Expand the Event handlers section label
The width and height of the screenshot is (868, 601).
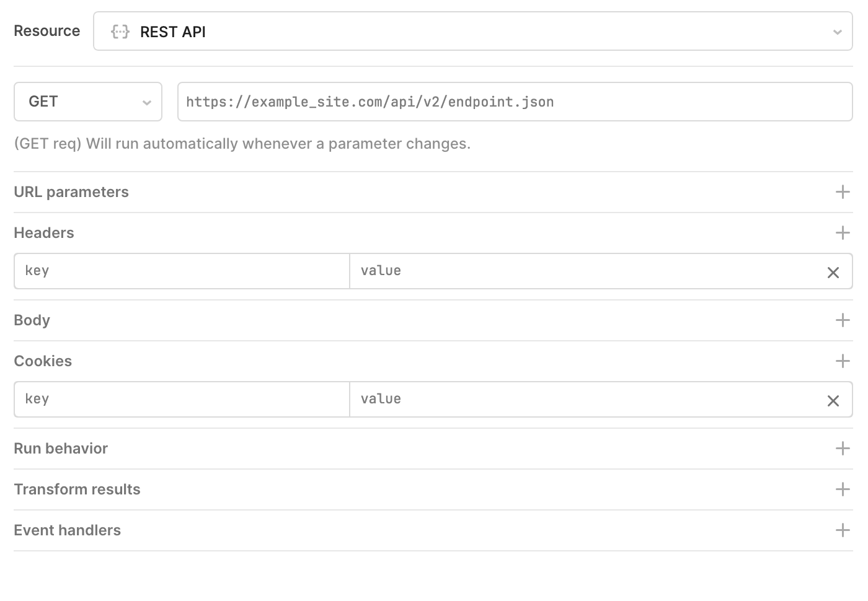(x=68, y=530)
